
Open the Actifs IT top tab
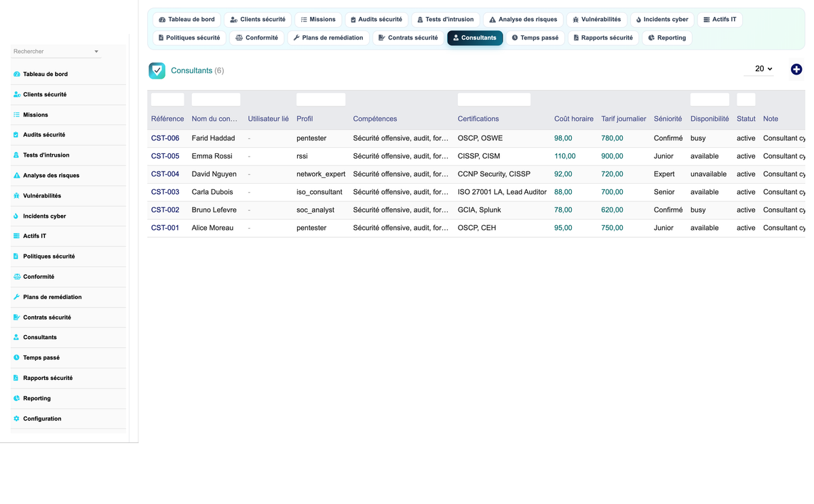coord(720,20)
